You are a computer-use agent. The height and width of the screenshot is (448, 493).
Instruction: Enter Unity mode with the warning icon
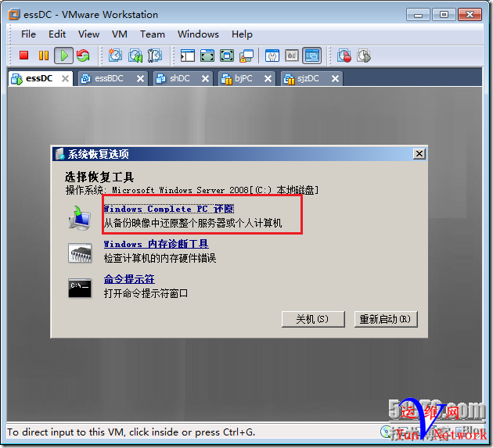point(246,56)
